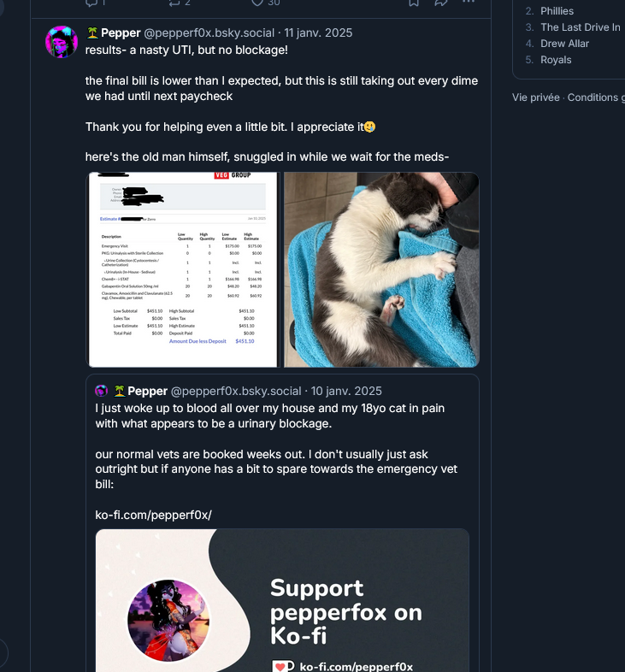Click the @pepperf0x.bsky.social handle in main post
Image resolution: width=625 pixels, height=672 pixels.
pyautogui.click(x=209, y=33)
